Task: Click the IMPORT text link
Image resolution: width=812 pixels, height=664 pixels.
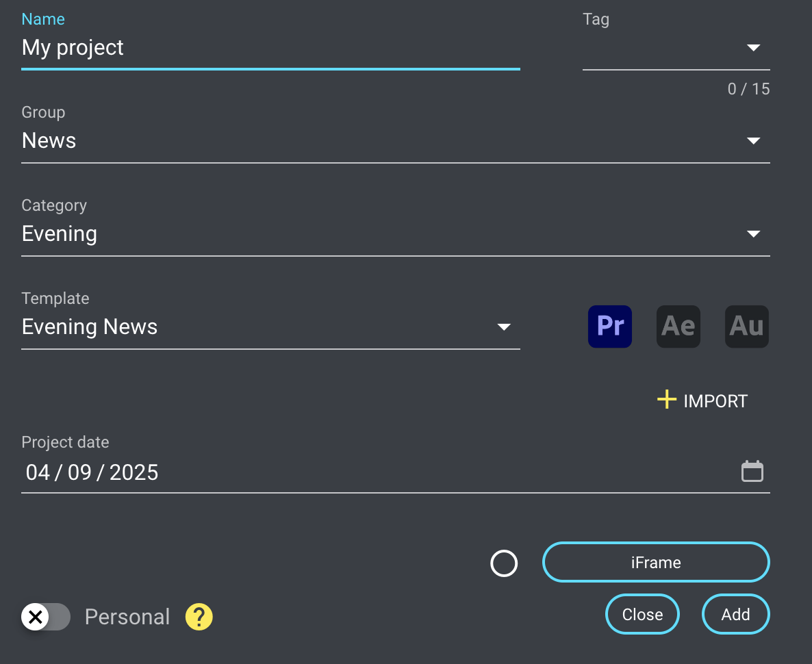Action: (715, 401)
